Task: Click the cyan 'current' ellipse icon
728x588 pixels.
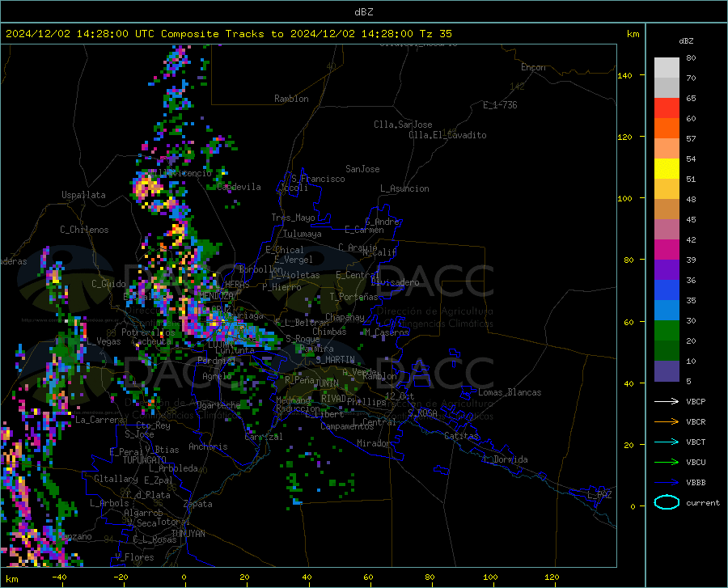Action: pyautogui.click(x=667, y=502)
